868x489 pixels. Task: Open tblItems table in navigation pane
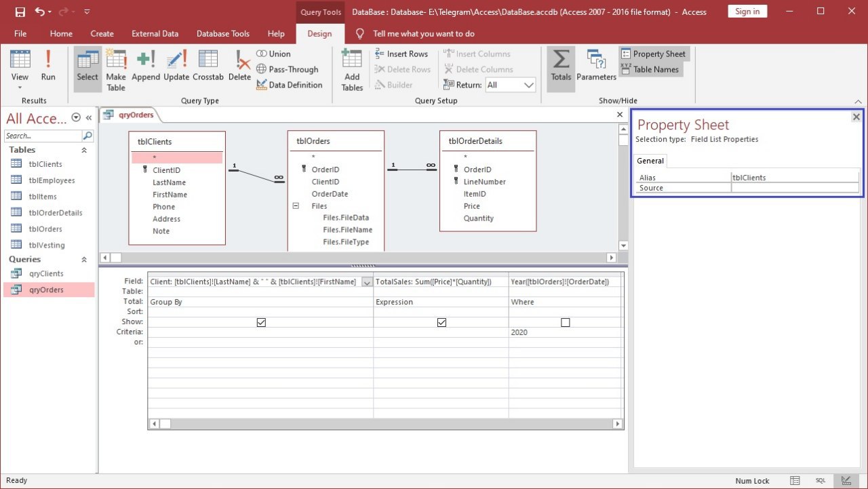[42, 196]
